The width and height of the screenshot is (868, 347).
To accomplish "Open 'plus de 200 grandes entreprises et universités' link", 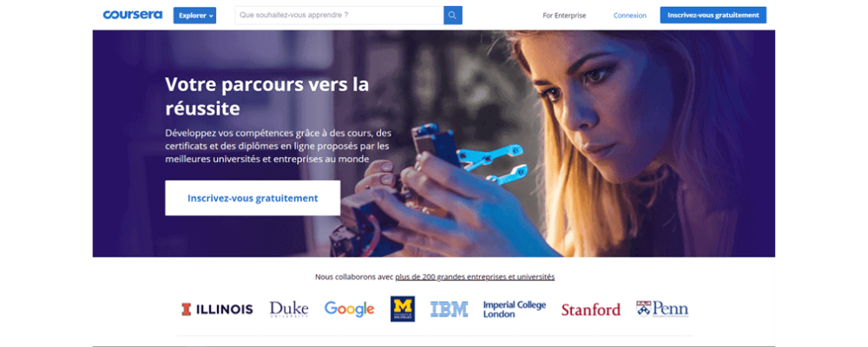I will pos(475,277).
